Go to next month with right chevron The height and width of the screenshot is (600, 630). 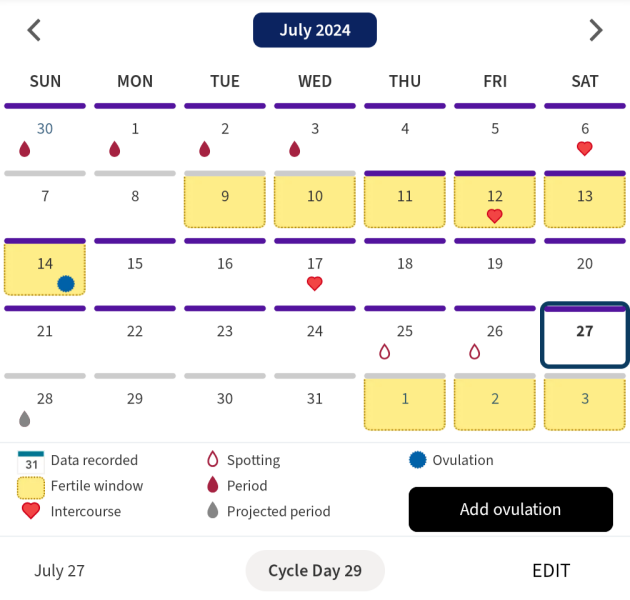[x=596, y=30]
